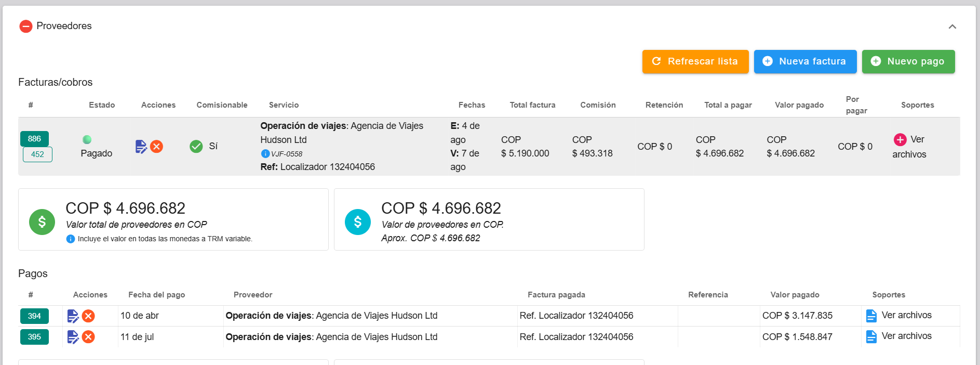Edit invoice 886 using the pencil icon

pos(141,147)
